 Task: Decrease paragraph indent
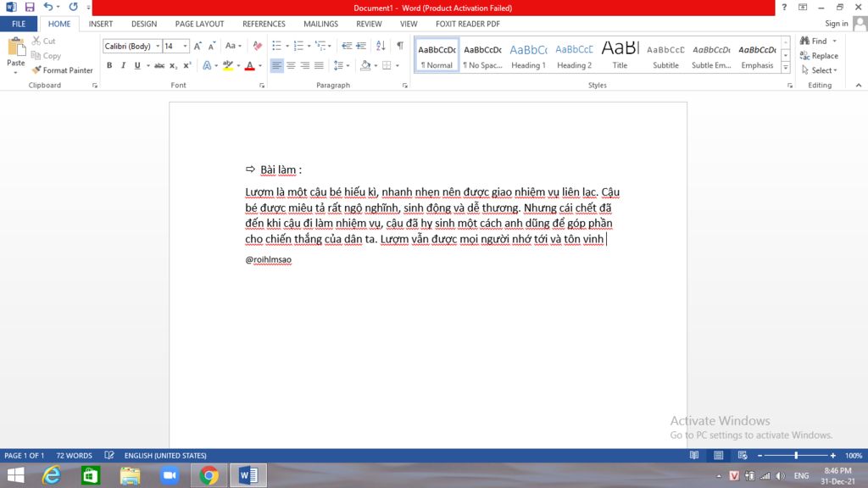pos(347,46)
